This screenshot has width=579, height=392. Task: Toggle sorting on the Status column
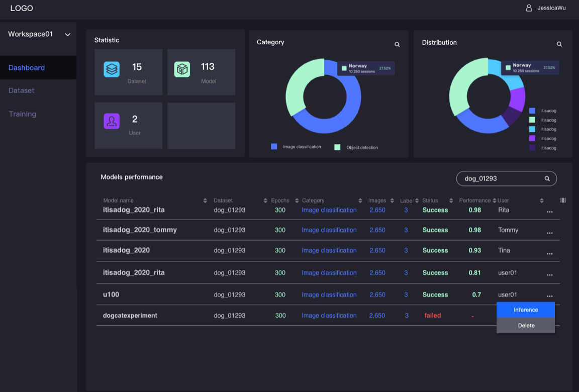tap(451, 201)
